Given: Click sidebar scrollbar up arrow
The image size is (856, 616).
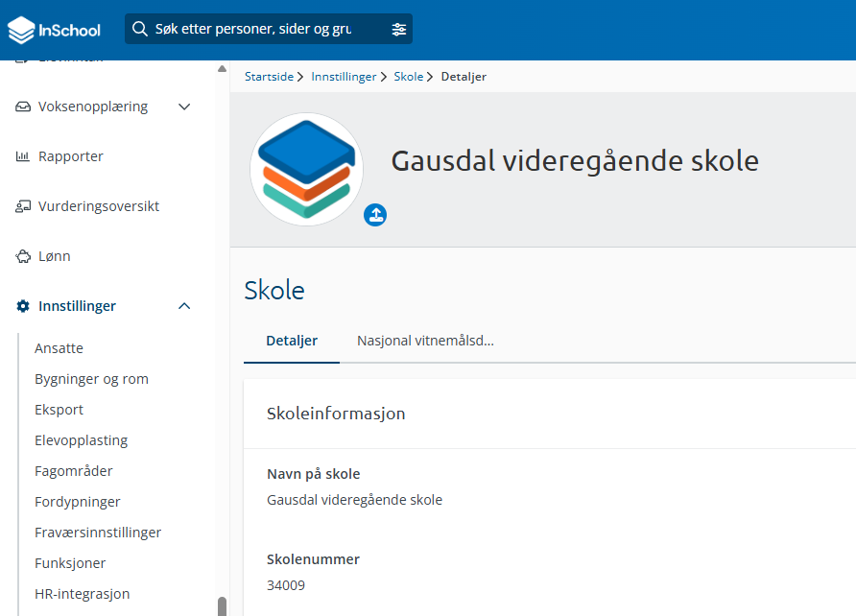Looking at the screenshot, I should click(223, 69).
